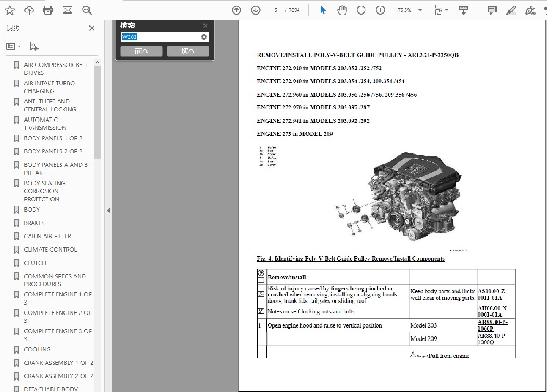Print the document with printer icon
The width and height of the screenshot is (547, 392).
point(48,10)
